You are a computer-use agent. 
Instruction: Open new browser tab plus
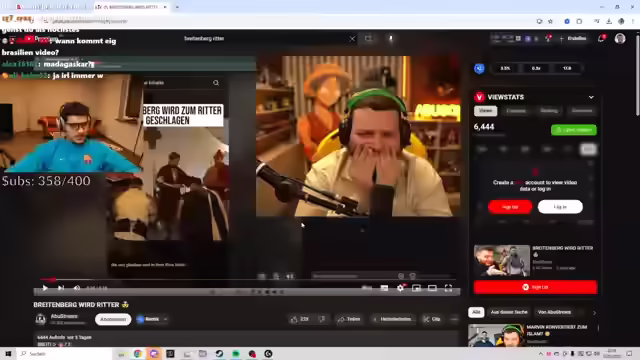[x=177, y=7]
